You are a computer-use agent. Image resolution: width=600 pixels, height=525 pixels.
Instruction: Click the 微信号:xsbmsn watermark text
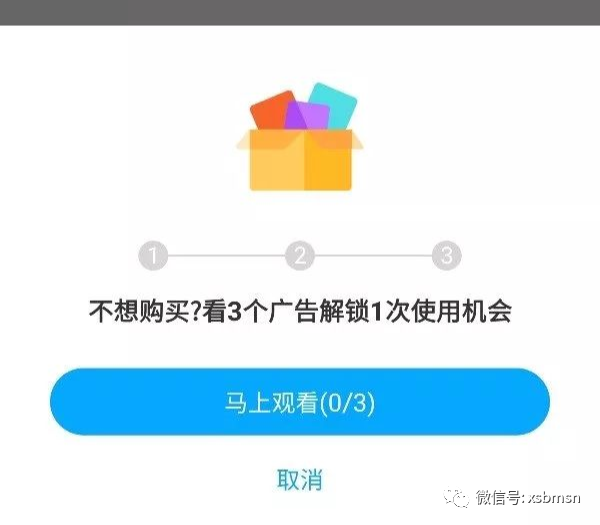point(528,497)
